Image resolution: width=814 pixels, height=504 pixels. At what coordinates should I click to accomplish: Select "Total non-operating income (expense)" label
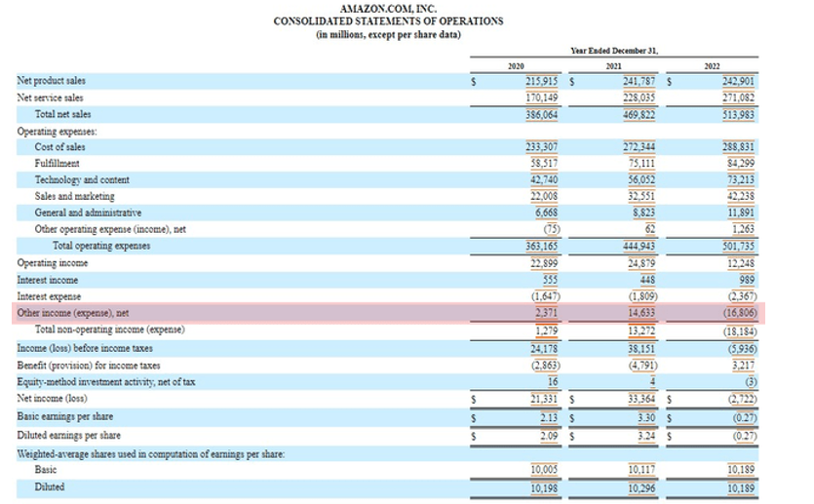point(109,330)
